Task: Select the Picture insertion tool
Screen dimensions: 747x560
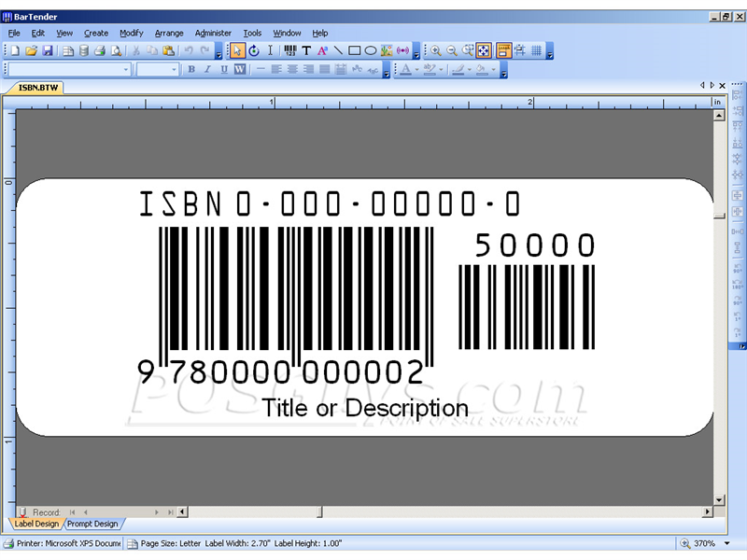Action: pyautogui.click(x=387, y=50)
